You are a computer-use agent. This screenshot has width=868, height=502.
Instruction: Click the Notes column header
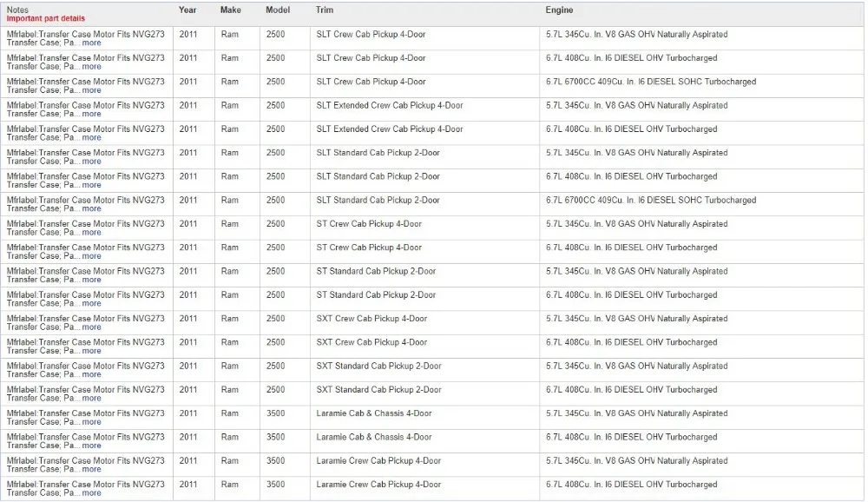click(17, 10)
